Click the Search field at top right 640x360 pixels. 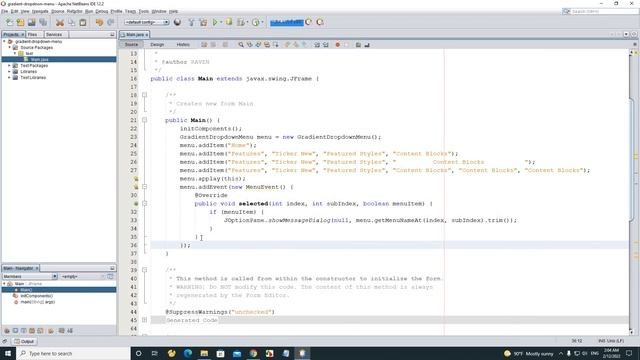(x=600, y=11)
